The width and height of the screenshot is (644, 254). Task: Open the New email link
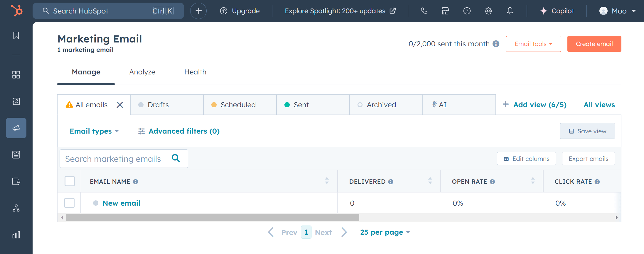pyautogui.click(x=122, y=203)
